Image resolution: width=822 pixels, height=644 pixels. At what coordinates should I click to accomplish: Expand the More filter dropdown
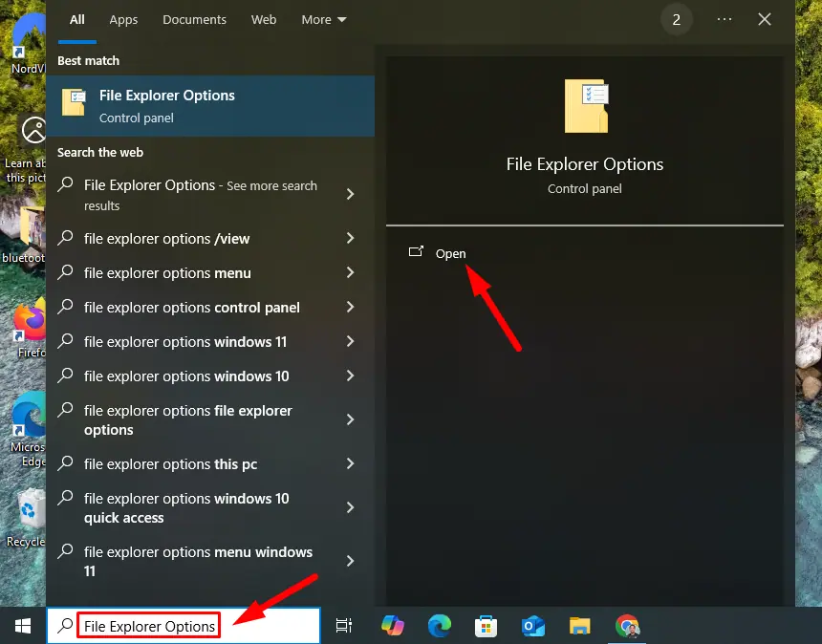pos(323,20)
